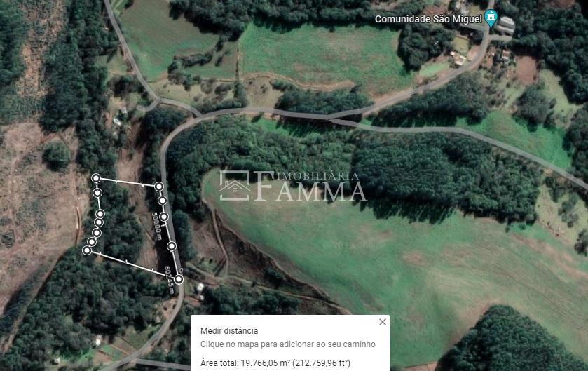Click the east-side point between 500,00 m and 602,45 m
The image size is (588, 371).
click(172, 246)
